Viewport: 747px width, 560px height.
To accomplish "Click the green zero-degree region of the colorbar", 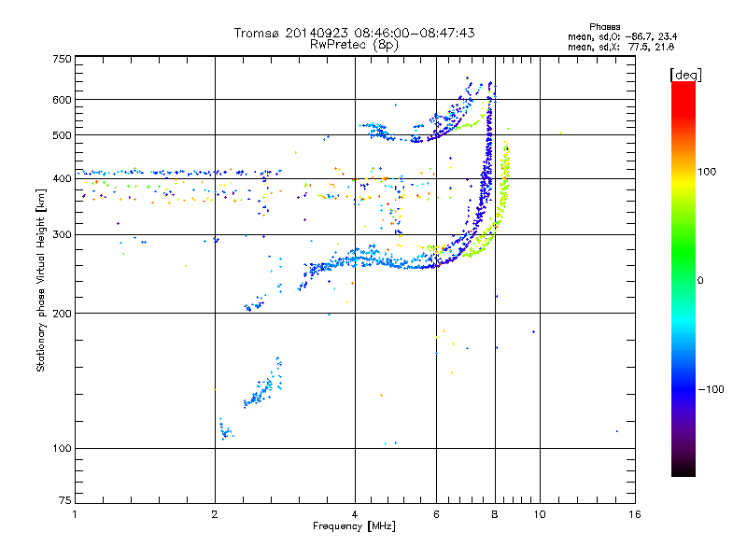I will [x=684, y=280].
